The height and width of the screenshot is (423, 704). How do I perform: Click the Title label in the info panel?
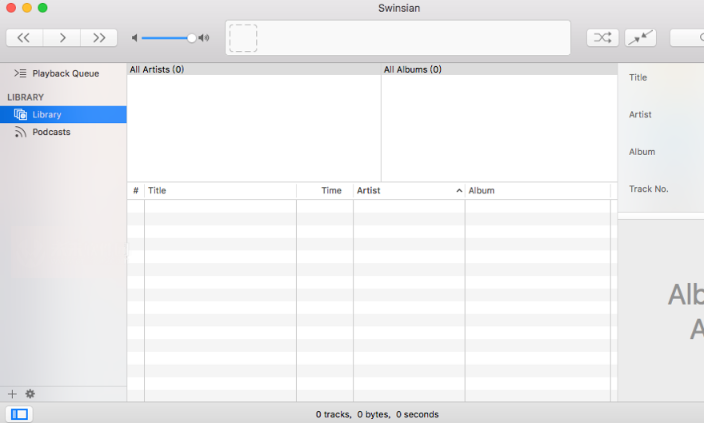pos(638,77)
